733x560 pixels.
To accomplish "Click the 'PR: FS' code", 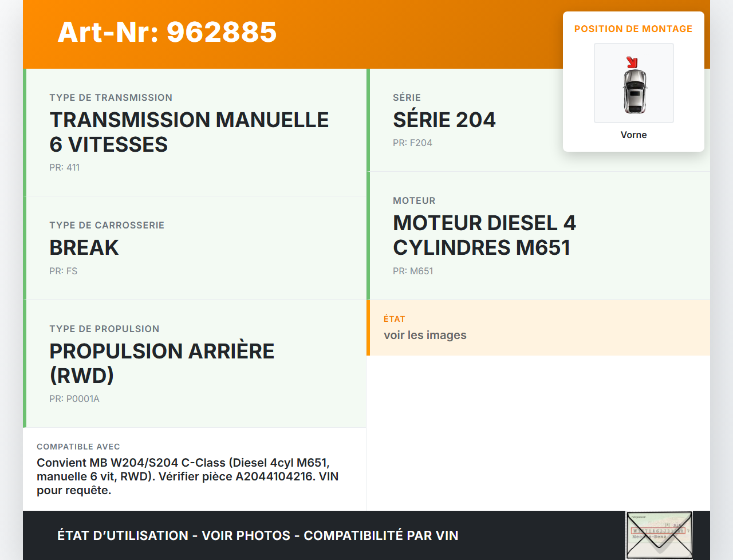I will coord(63,271).
